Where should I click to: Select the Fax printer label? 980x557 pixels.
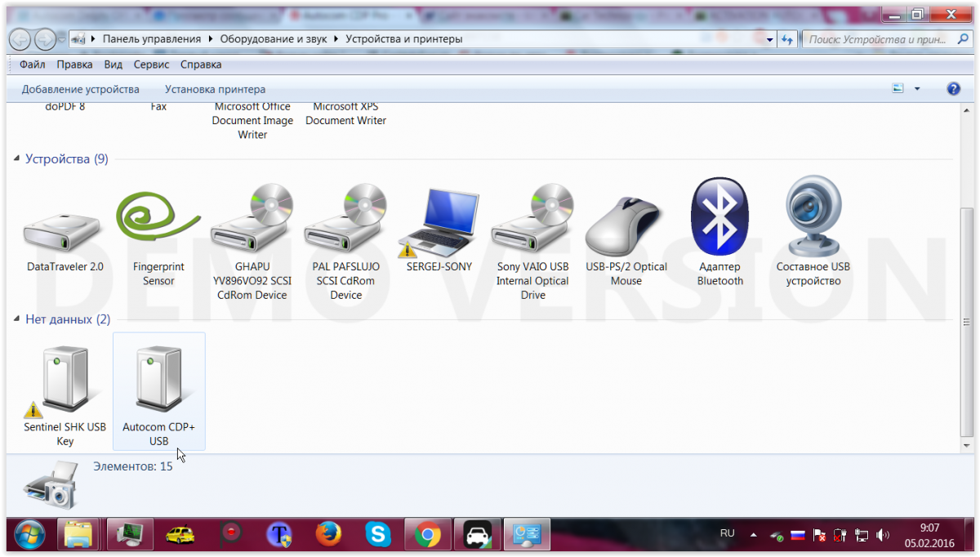158,107
